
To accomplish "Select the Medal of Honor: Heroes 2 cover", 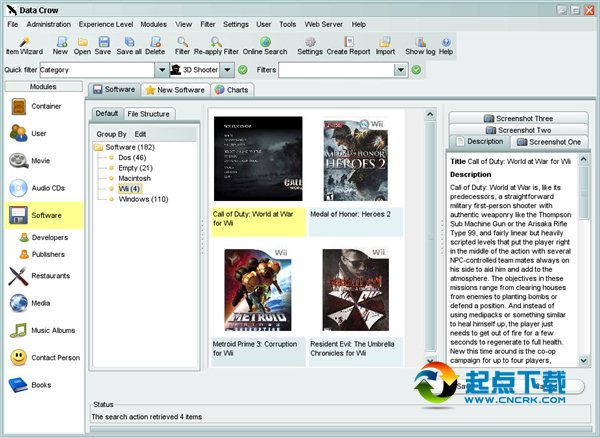I will (x=355, y=160).
